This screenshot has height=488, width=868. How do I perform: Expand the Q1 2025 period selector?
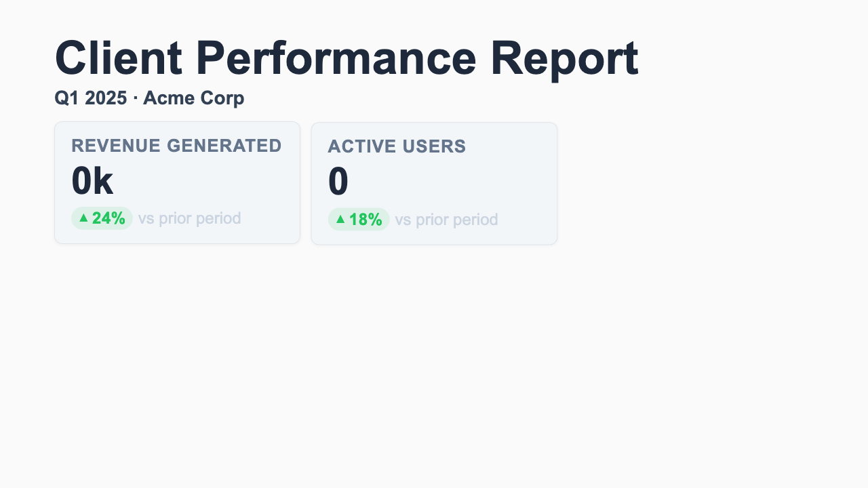point(89,98)
